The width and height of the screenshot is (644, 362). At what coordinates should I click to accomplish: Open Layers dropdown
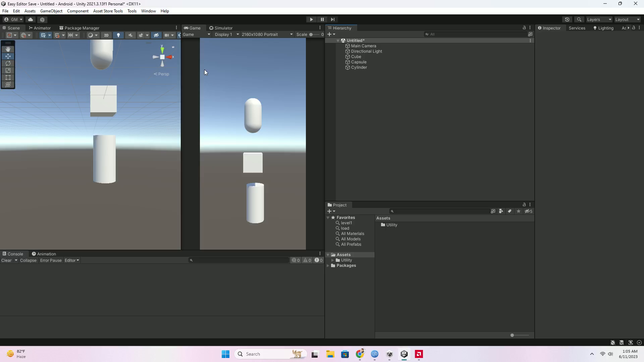click(599, 19)
